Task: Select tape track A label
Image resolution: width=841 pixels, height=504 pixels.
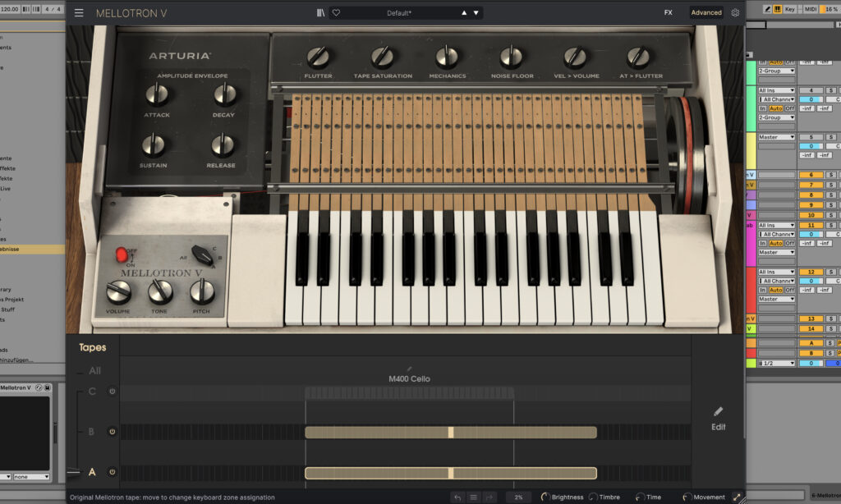Action: (92, 472)
